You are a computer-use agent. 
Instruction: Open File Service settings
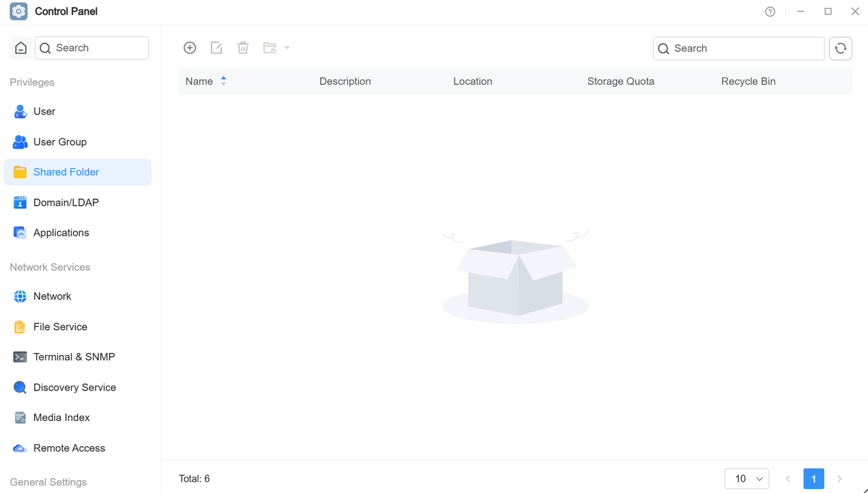78,327
